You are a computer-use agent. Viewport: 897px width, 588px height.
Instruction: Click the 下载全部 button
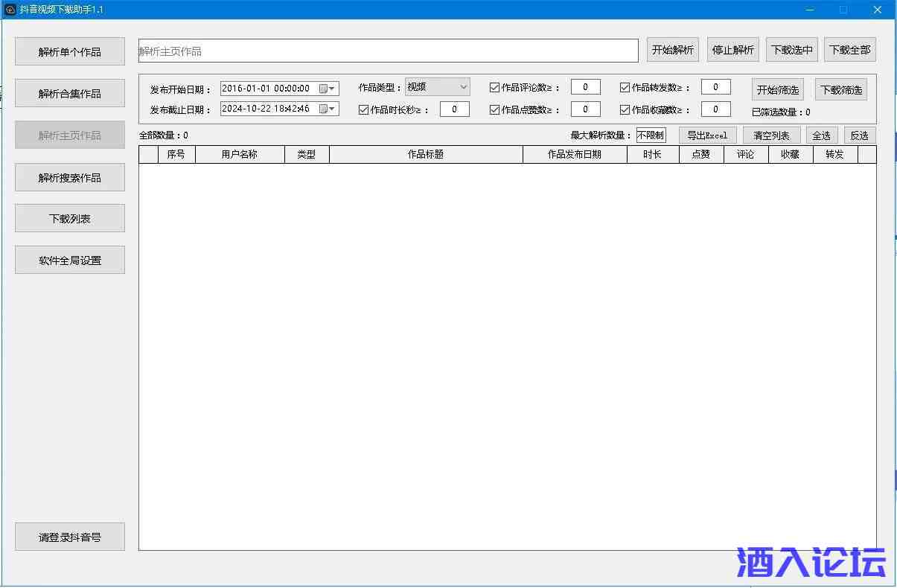tap(849, 50)
